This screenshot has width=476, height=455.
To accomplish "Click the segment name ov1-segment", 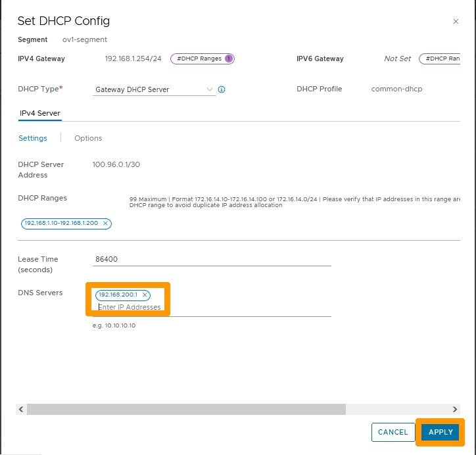I will [85, 39].
